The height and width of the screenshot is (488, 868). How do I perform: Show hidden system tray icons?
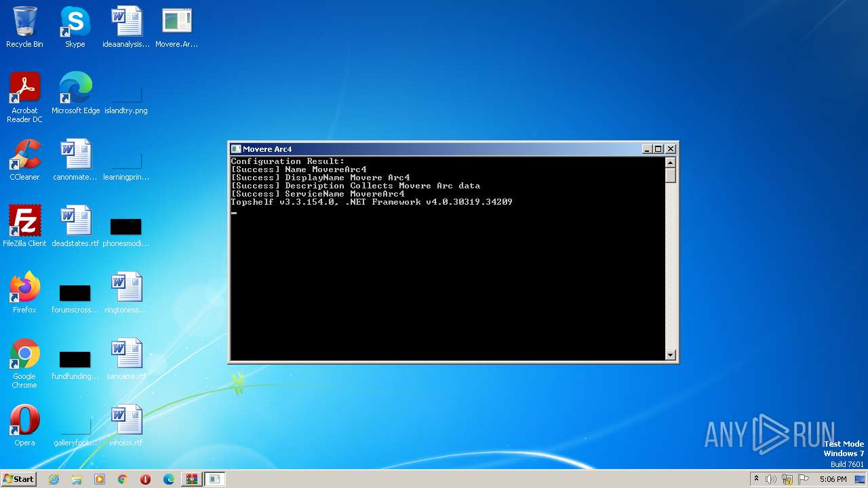pos(756,479)
